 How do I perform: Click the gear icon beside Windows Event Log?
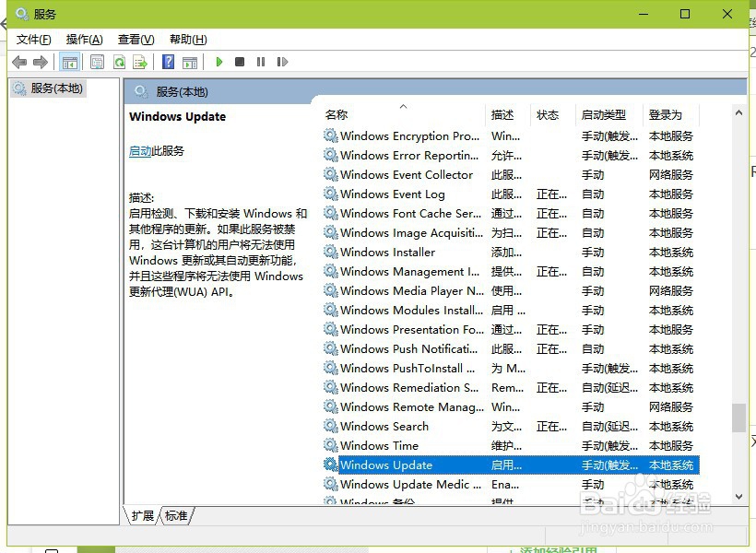tap(330, 194)
